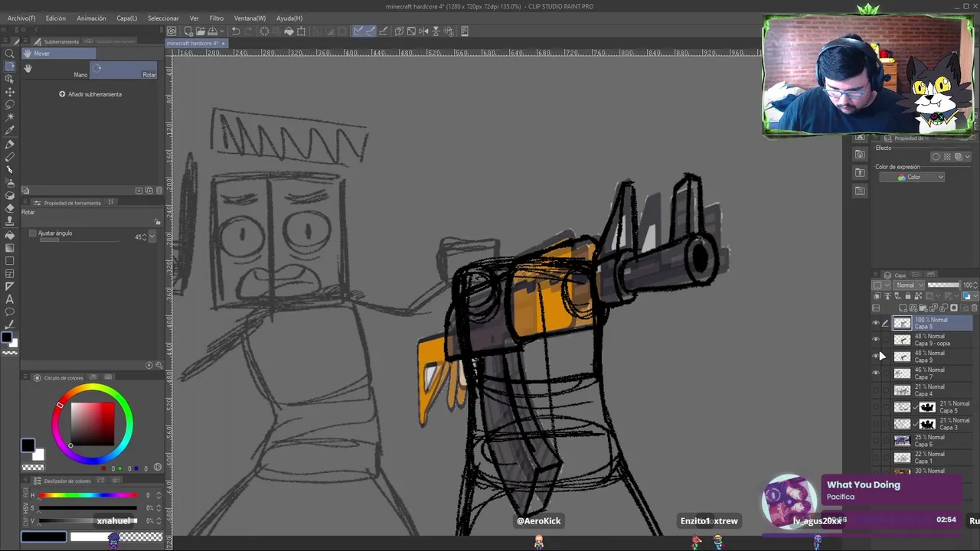
Task: Click the Scale/Rotate transform icon in command bar
Action: pos(301,31)
